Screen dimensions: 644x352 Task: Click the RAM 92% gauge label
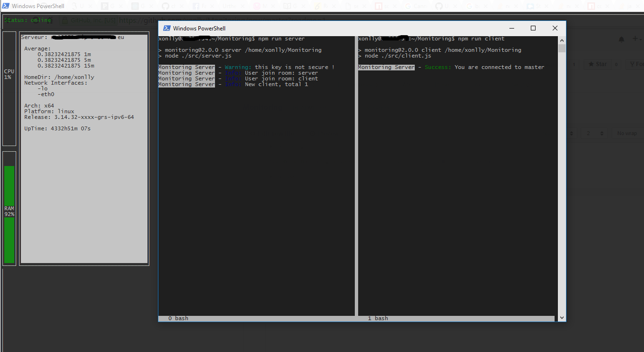9,211
